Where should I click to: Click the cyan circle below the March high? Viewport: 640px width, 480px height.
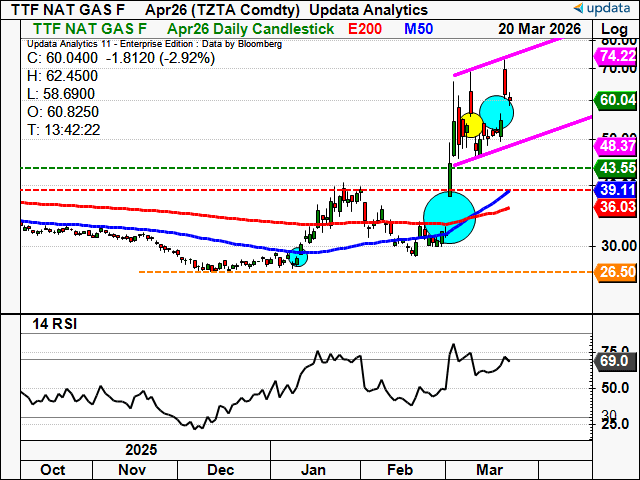click(x=496, y=109)
